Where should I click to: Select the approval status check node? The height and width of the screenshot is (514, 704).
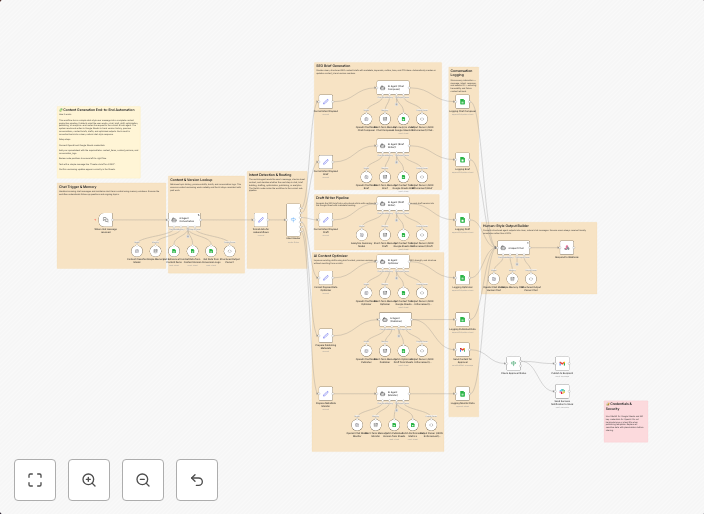[513, 363]
